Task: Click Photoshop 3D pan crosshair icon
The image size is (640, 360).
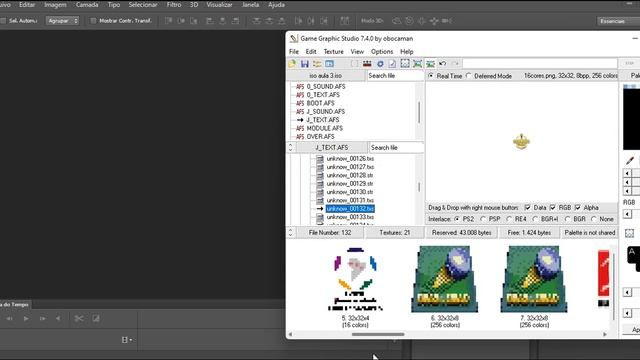Action: click(422, 21)
